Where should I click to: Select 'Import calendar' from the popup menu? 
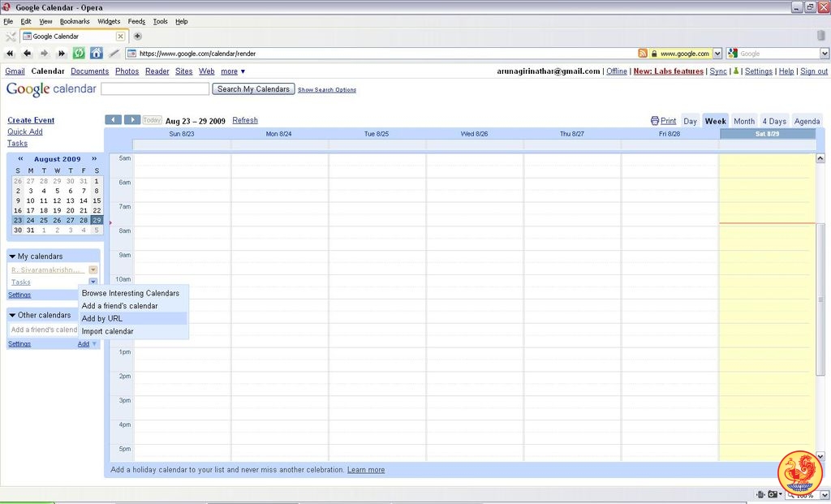pos(133,331)
